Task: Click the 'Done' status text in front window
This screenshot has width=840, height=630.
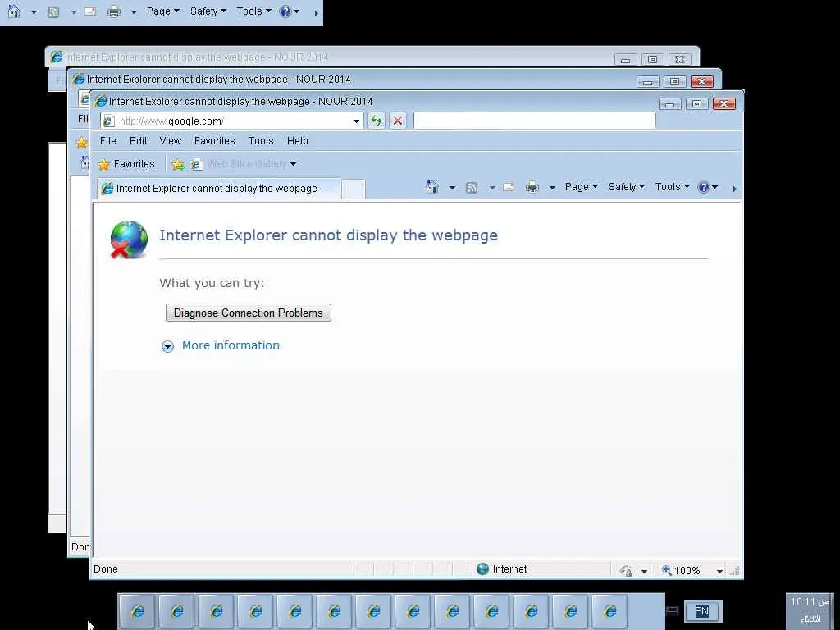Action: (x=106, y=569)
